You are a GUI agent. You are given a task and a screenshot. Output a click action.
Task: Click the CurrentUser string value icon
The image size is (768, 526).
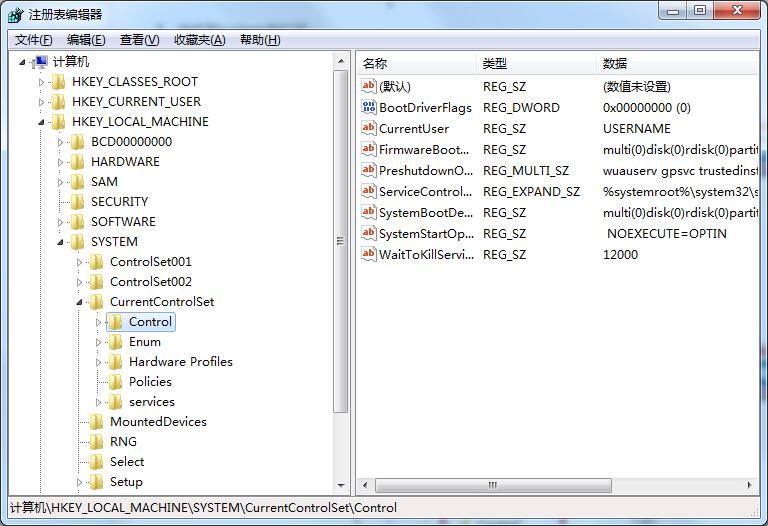click(368, 129)
